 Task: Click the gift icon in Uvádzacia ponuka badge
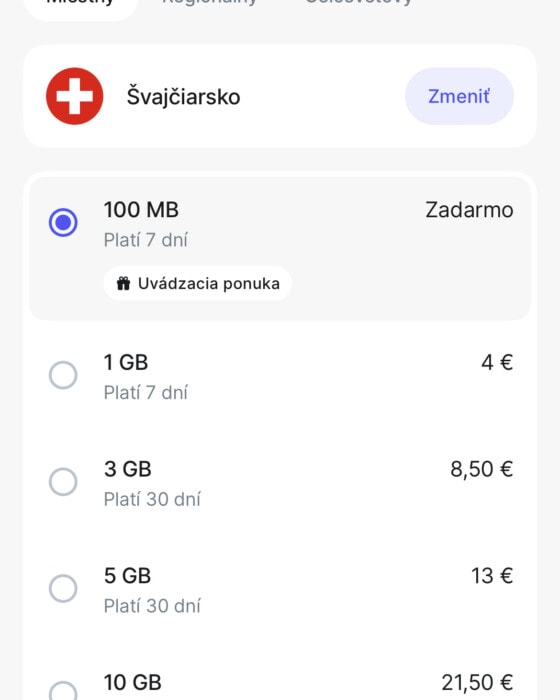pyautogui.click(x=123, y=283)
